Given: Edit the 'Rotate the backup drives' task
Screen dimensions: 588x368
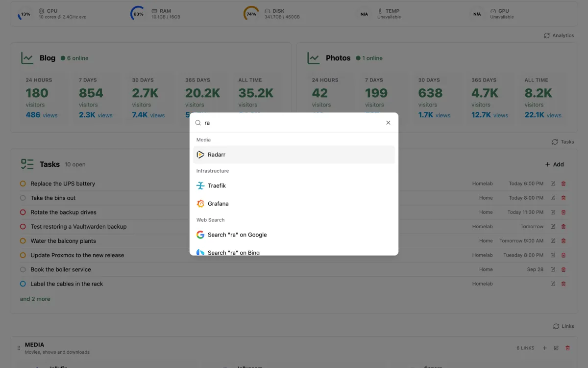Looking at the screenshot, I should [553, 212].
